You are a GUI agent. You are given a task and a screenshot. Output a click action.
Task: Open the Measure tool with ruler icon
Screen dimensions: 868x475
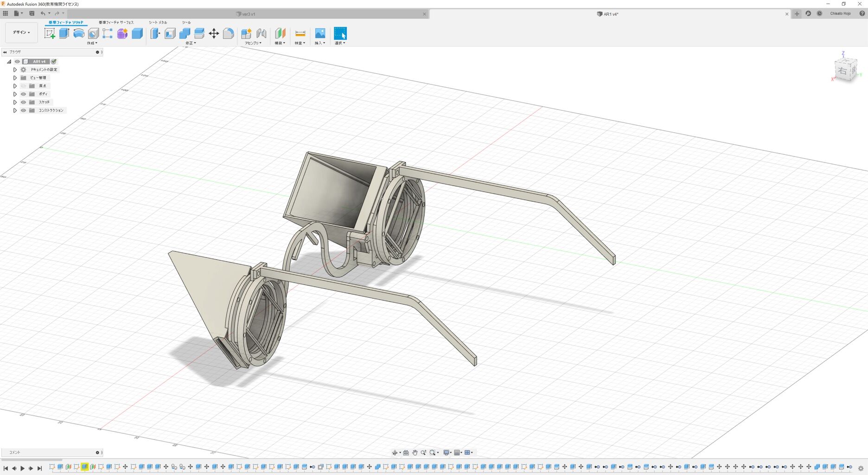coord(300,33)
